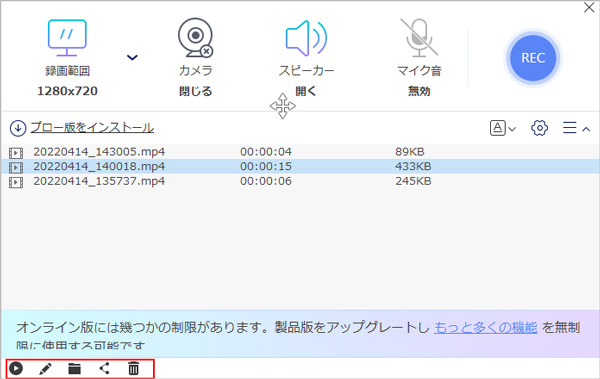Open the もっと多くの機能 link
This screenshot has height=379, width=600.
coord(486,328)
